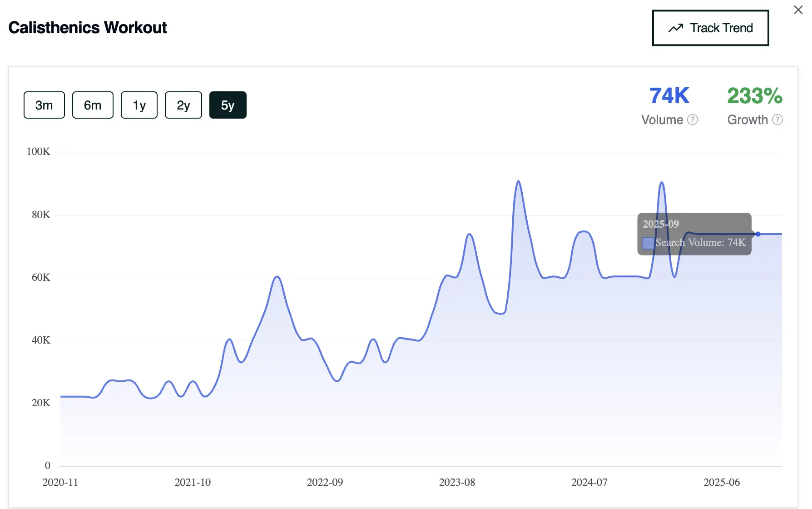Click the 100K label on the y-axis
This screenshot has height=509, width=812.
tap(39, 152)
